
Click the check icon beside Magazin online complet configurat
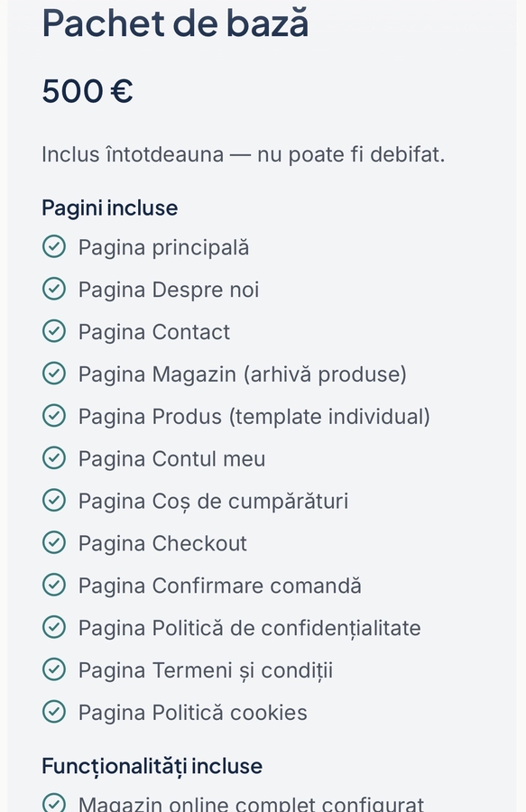click(x=54, y=803)
